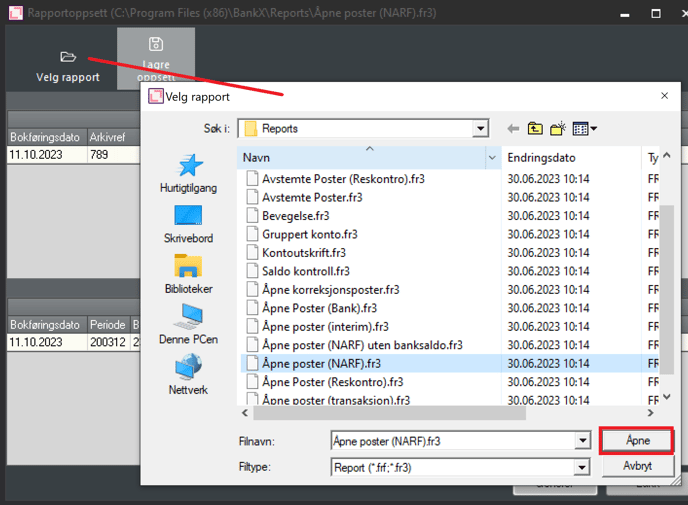This screenshot has width=688, height=505.
Task: Expand the Filnavn dropdown arrow
Action: coord(582,441)
